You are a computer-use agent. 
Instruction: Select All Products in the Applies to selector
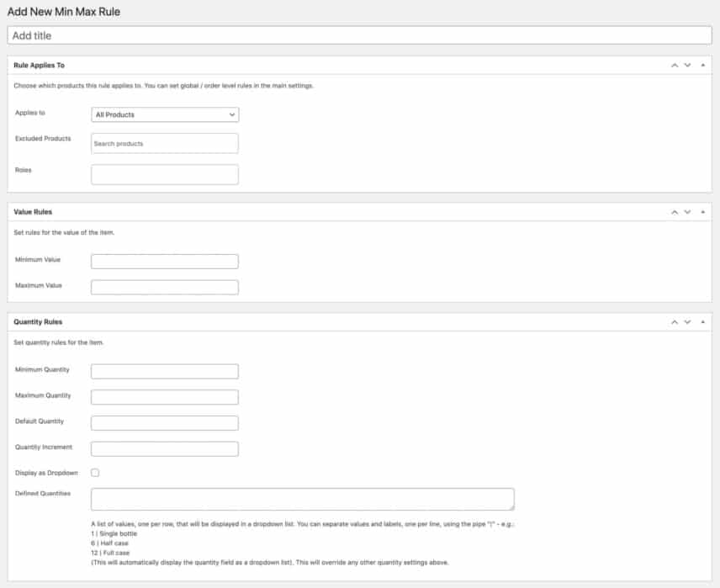click(x=164, y=114)
